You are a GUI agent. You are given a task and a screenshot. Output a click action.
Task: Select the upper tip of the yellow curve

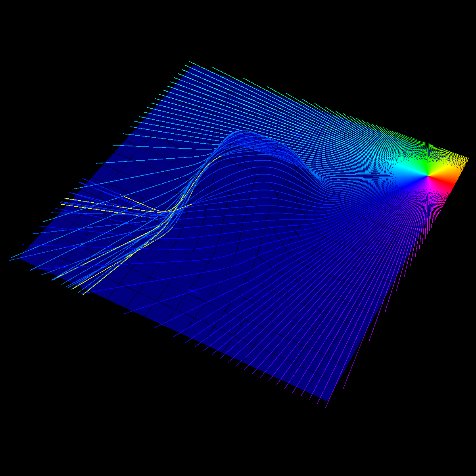pos(220,157)
